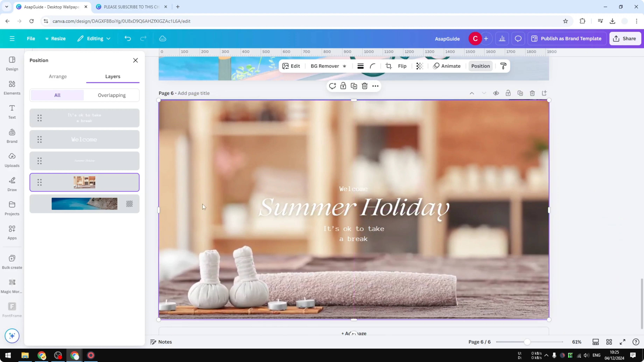The image size is (644, 362).
Task: Expand the BG Remover dropdown arrow
Action: [x=345, y=66]
